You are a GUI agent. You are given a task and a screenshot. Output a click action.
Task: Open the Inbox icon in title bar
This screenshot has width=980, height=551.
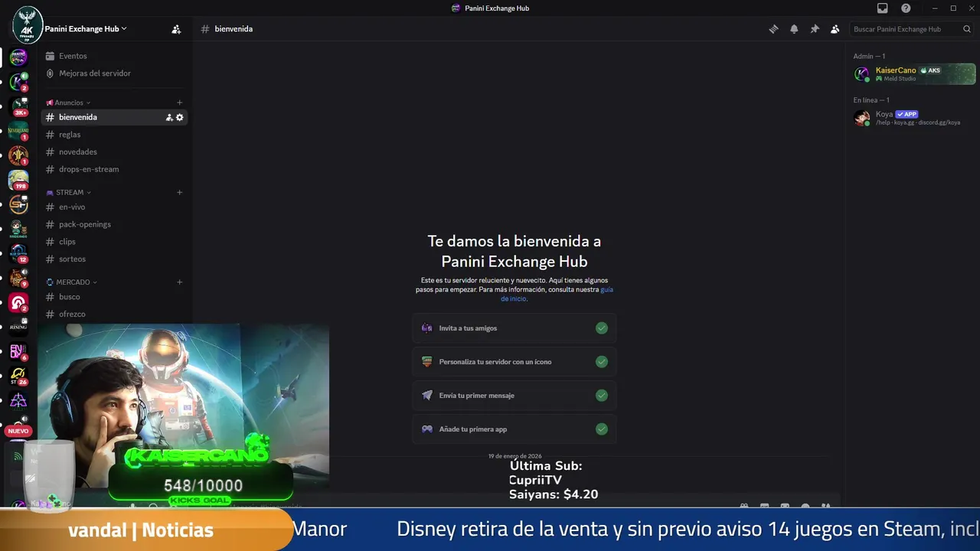[883, 8]
